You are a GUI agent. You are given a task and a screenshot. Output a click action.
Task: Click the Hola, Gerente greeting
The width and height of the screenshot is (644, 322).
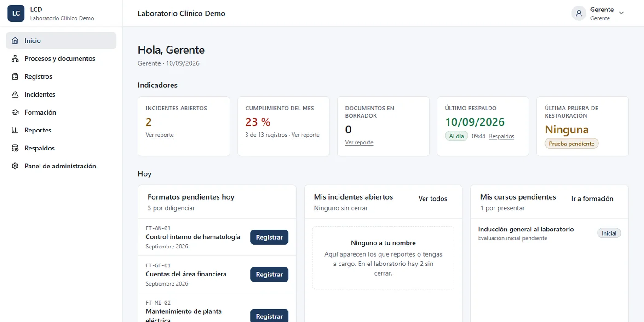(x=171, y=50)
